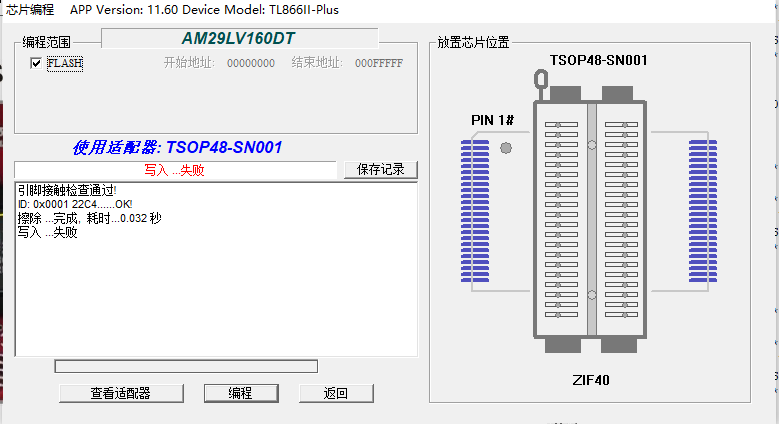Viewport: 779px width, 424px height.
Task: Click the empty progress bar
Action: (x=186, y=366)
